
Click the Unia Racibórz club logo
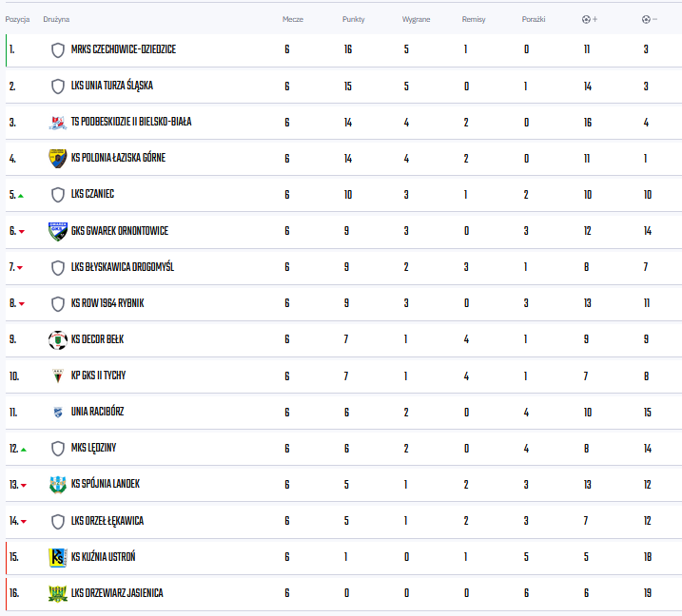pos(57,413)
